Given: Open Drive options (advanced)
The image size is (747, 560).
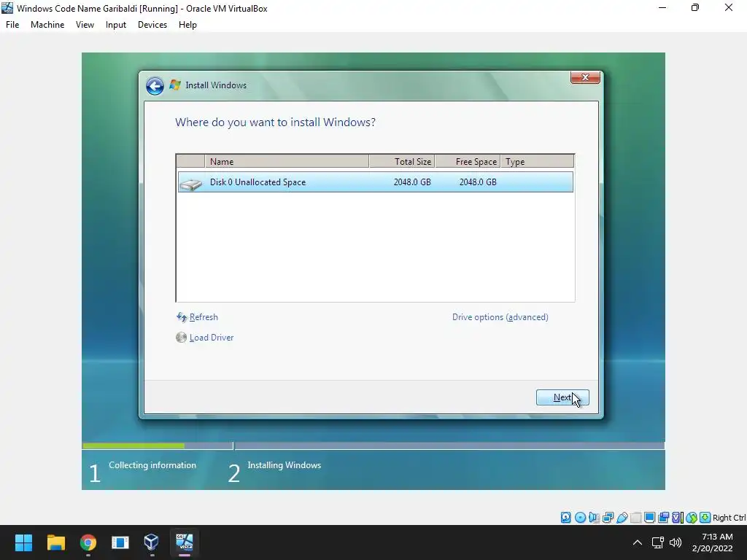Looking at the screenshot, I should point(500,317).
